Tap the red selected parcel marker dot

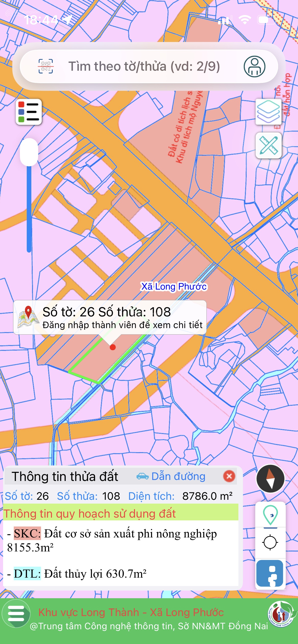(113, 347)
